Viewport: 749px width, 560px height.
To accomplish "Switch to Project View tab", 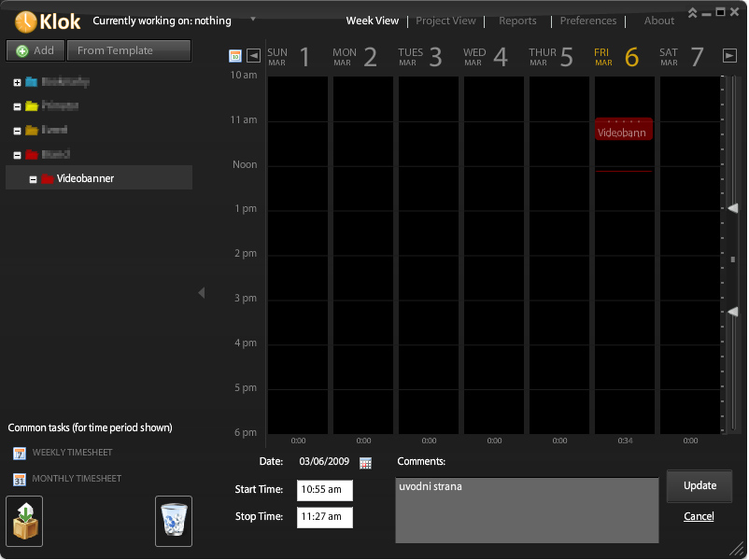I will pos(445,21).
